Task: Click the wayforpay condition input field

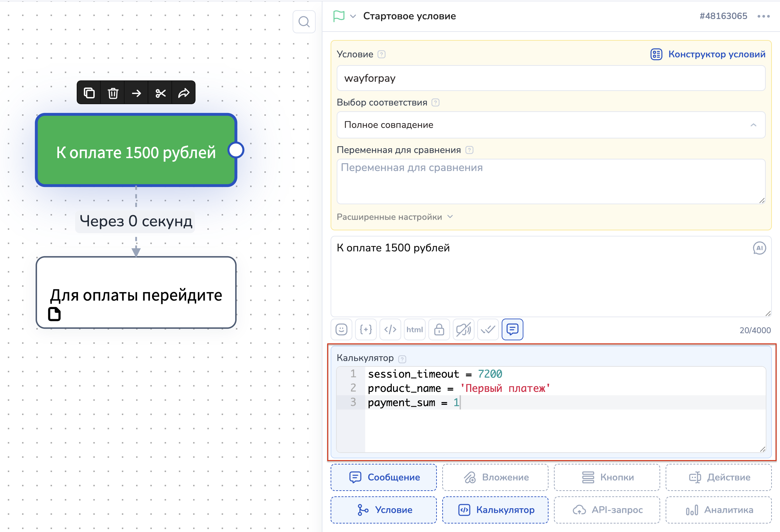Action: tap(551, 78)
